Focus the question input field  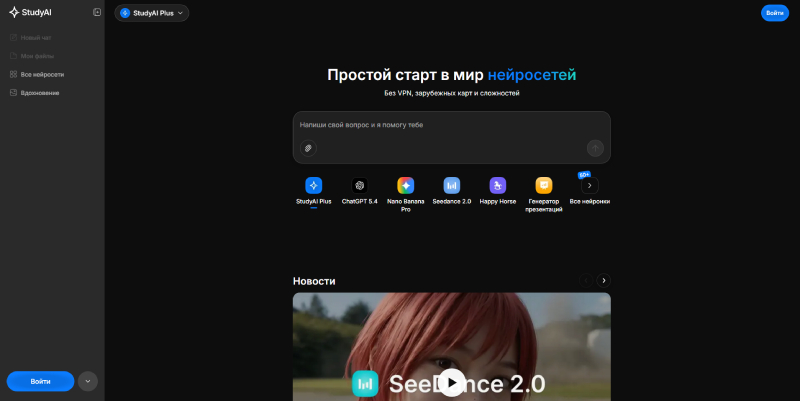coord(452,125)
